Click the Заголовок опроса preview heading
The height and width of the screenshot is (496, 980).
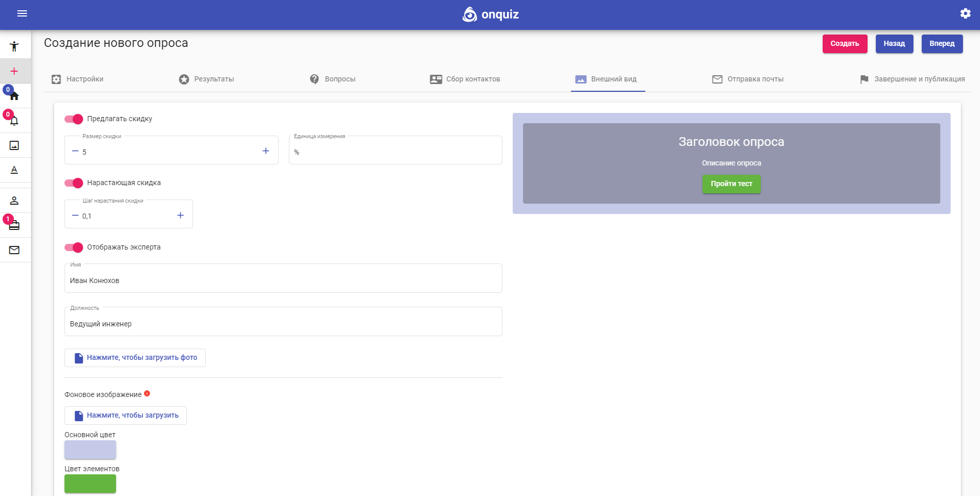coord(731,142)
